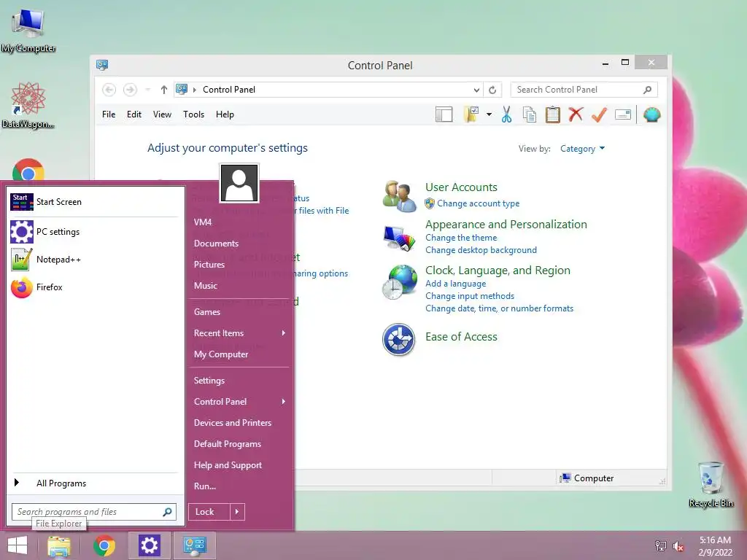Click the network tray icon
This screenshot has width=747, height=560.
(661, 546)
